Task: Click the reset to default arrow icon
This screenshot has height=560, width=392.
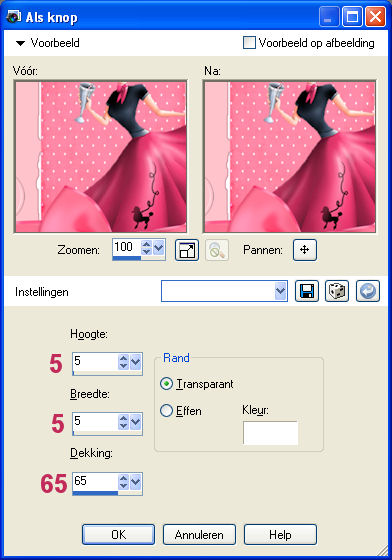Action: [x=368, y=291]
